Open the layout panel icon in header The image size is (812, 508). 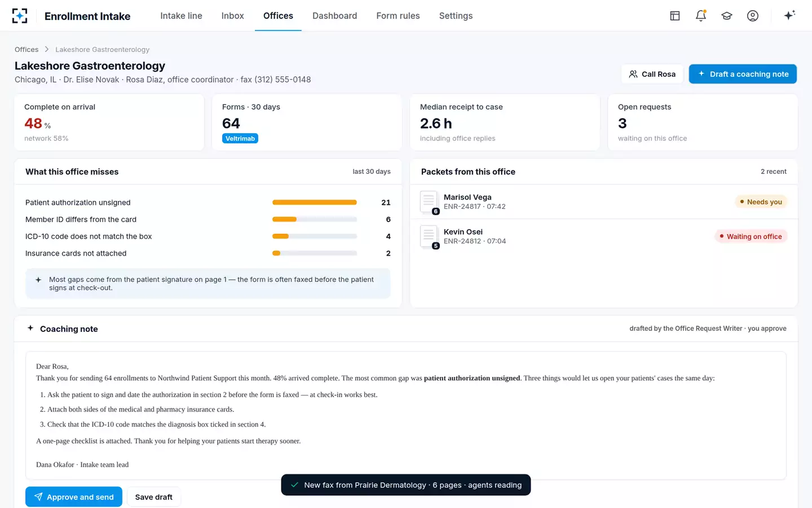pyautogui.click(x=675, y=16)
